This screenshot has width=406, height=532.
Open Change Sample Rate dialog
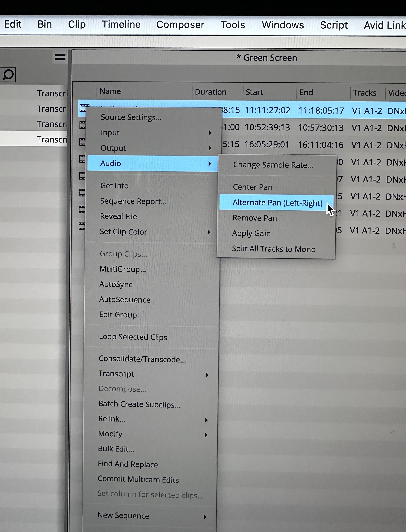273,165
